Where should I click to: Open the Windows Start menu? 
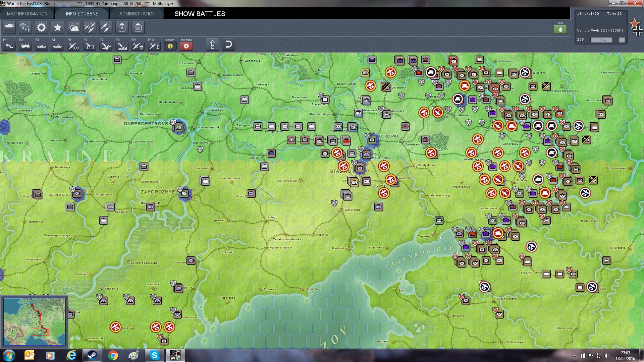(9, 355)
